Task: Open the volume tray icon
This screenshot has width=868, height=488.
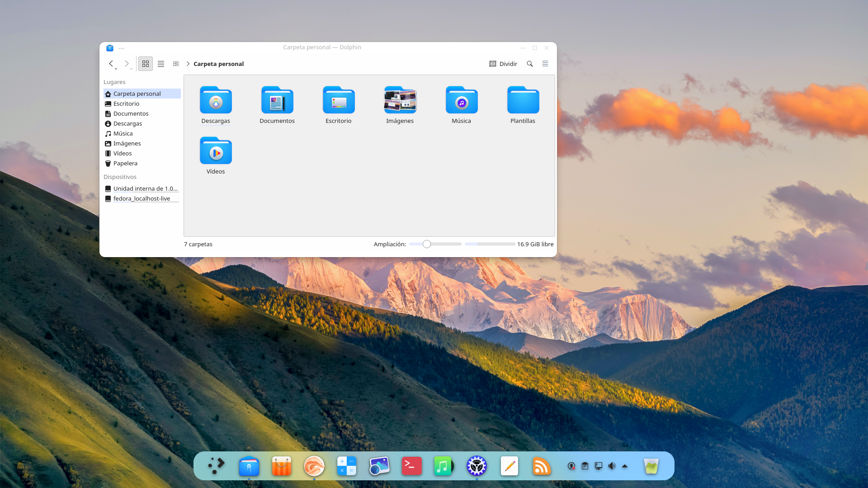Action: 612,466
